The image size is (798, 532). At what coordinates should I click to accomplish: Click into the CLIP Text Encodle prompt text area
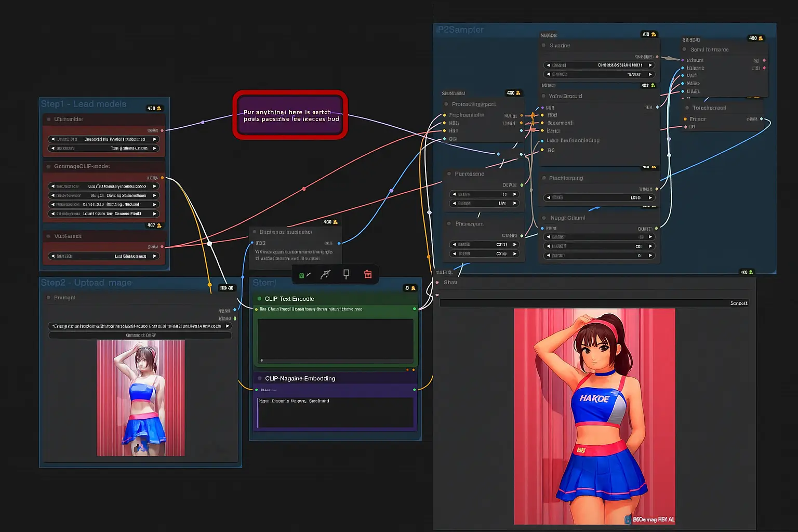click(336, 340)
